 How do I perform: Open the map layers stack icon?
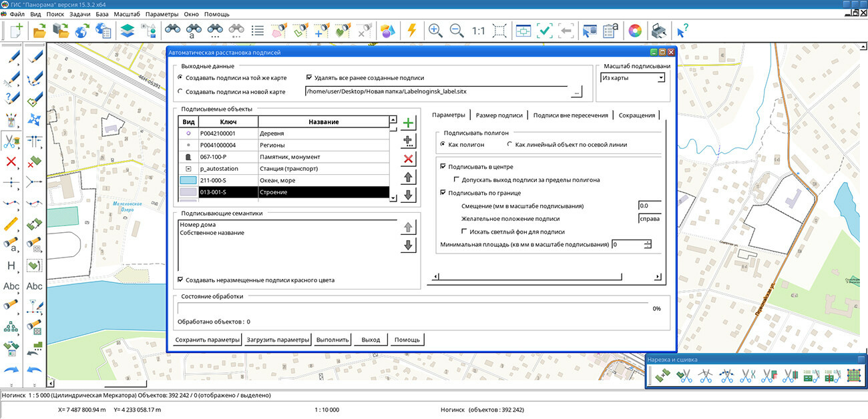pos(127,31)
